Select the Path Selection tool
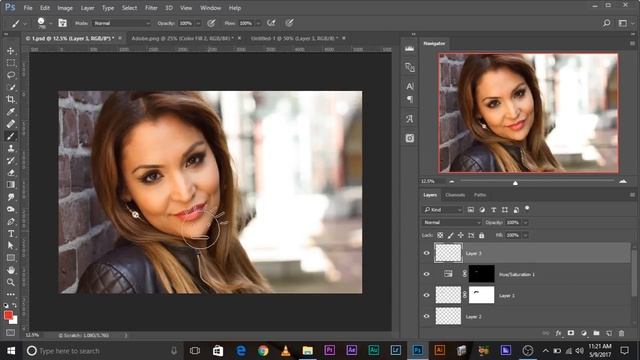The image size is (640, 360). [x=11, y=246]
